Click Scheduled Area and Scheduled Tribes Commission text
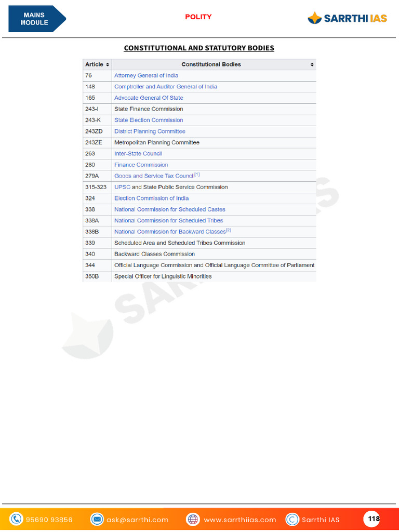399x532 pixels. [x=180, y=243]
